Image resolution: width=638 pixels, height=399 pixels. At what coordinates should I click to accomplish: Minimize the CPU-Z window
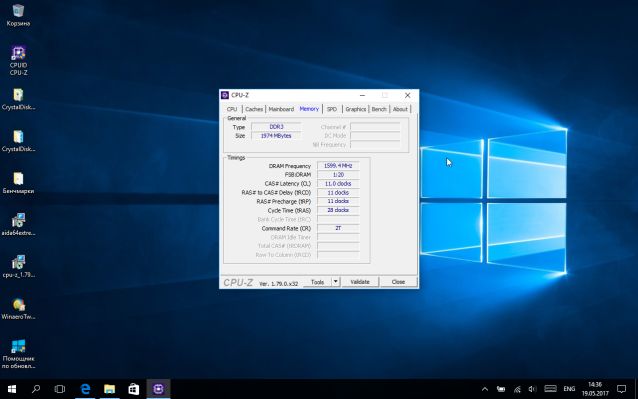click(x=362, y=95)
